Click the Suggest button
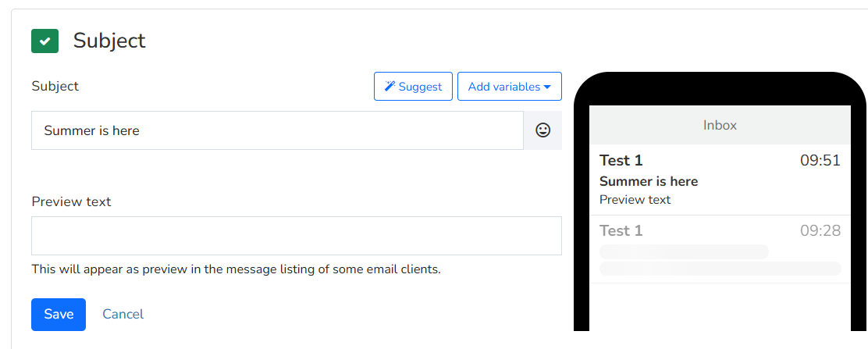 coord(413,87)
